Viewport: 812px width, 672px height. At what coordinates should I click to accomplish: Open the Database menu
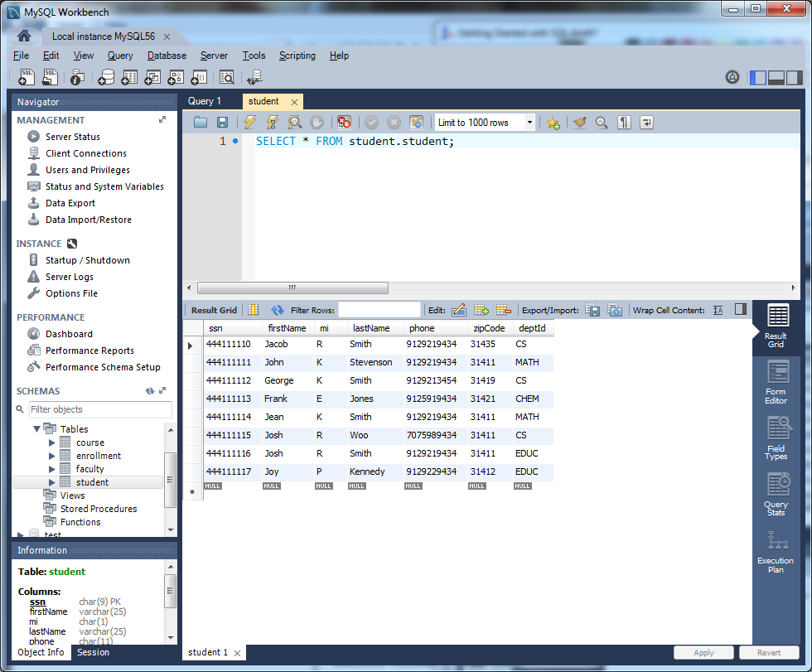click(167, 56)
